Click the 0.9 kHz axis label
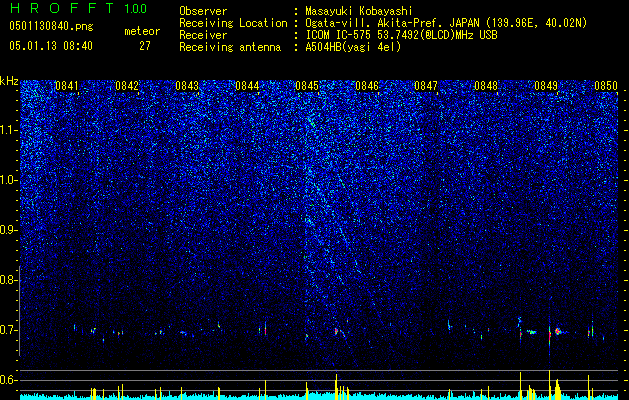This screenshot has width=629, height=400. (9, 230)
